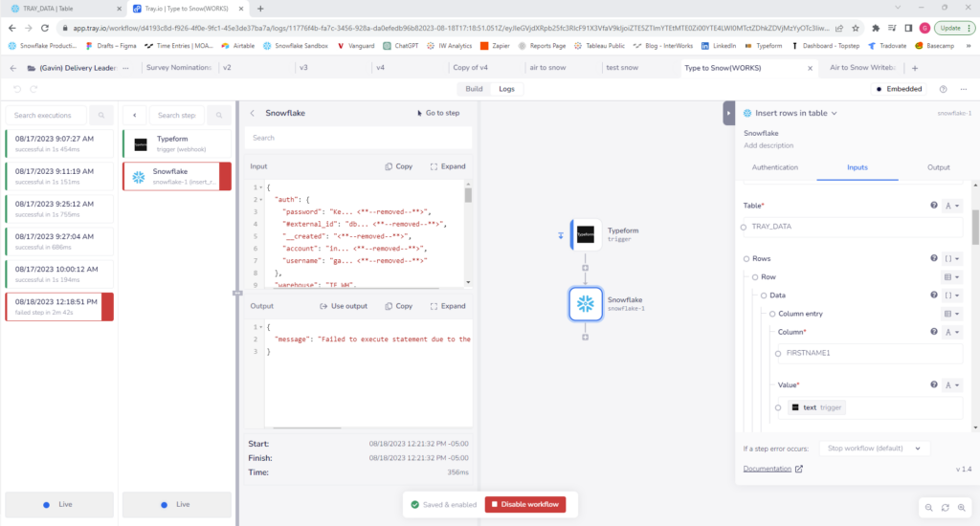Select the Snowflake node on canvas
980x526 pixels.
point(586,303)
